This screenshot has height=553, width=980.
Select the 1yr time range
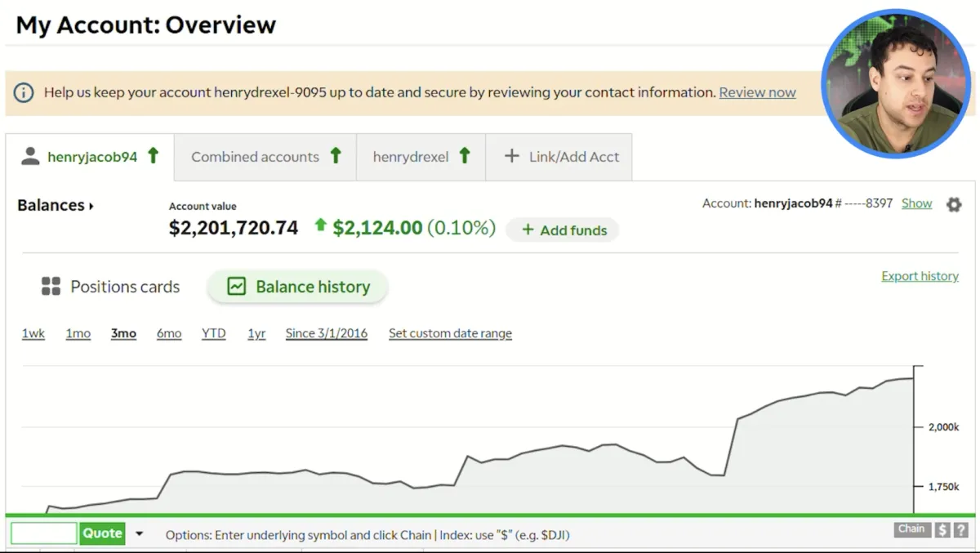point(256,333)
